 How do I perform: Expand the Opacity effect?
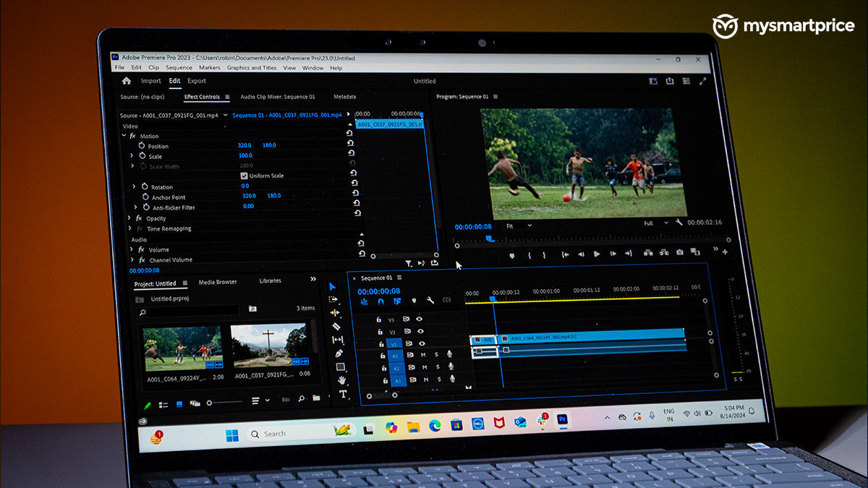129,218
